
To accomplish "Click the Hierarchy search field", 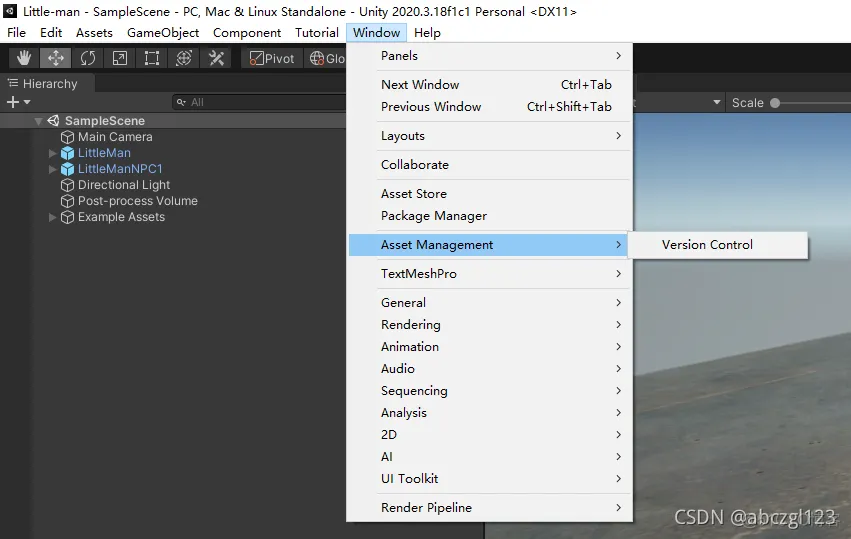I will click(x=260, y=102).
